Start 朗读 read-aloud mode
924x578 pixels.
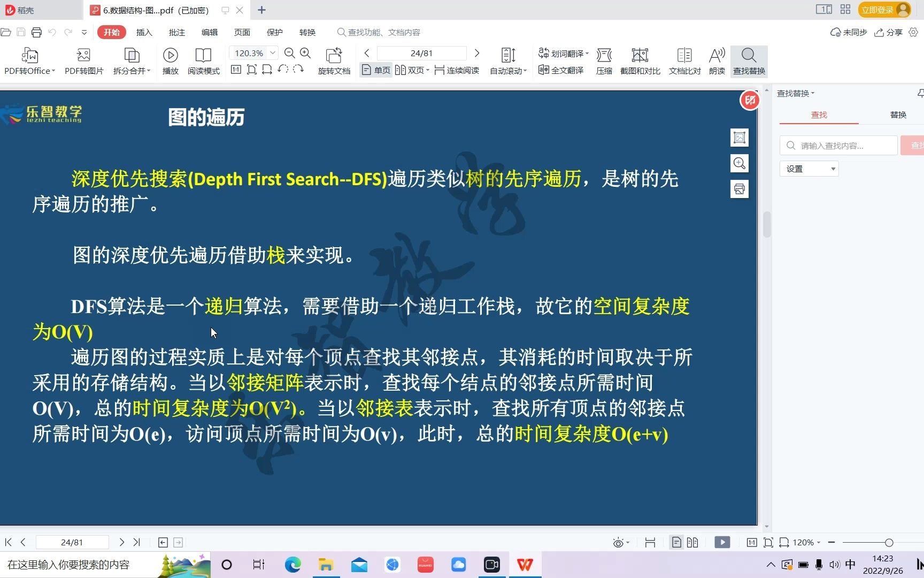(717, 60)
